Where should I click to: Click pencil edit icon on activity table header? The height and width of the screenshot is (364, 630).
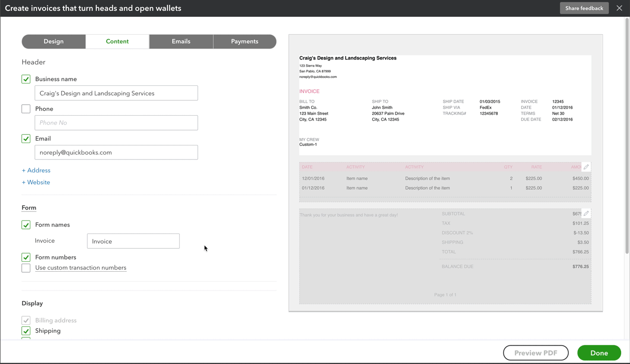586,167
